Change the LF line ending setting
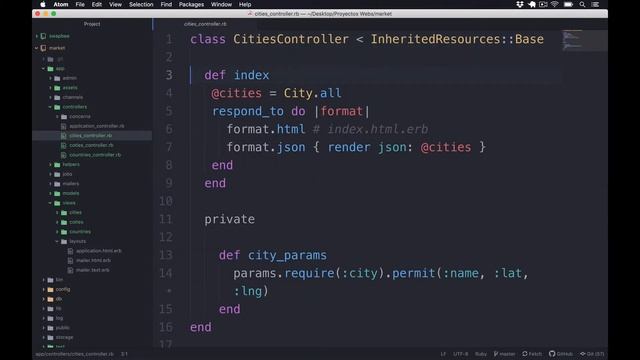Image resolution: width=640 pixels, height=360 pixels. coord(443,354)
